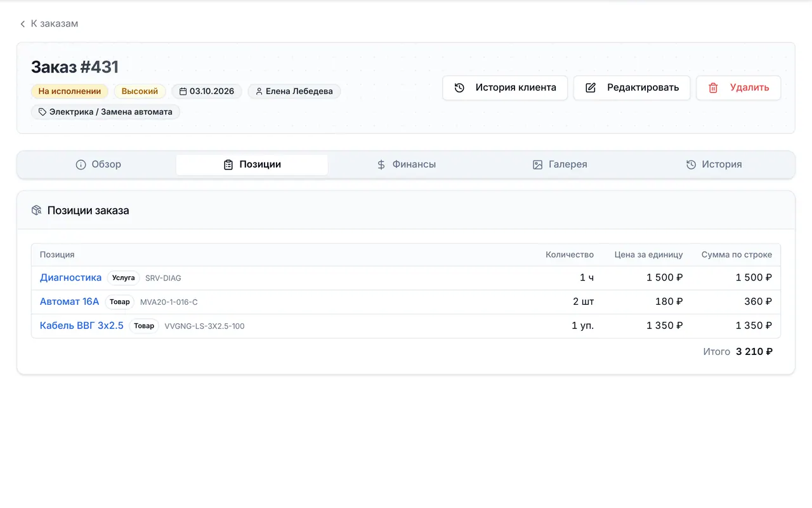Click the dollar icon on Финансы tab
This screenshot has height=508, width=812.
click(381, 164)
